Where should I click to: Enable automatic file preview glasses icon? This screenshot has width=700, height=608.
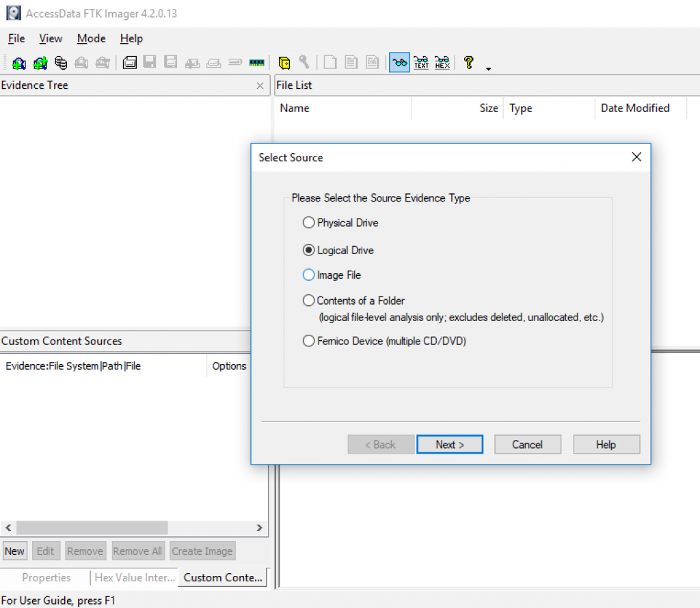400,63
